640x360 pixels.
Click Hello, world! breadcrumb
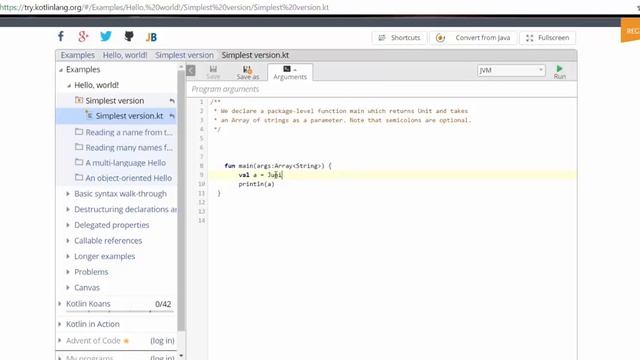click(125, 55)
